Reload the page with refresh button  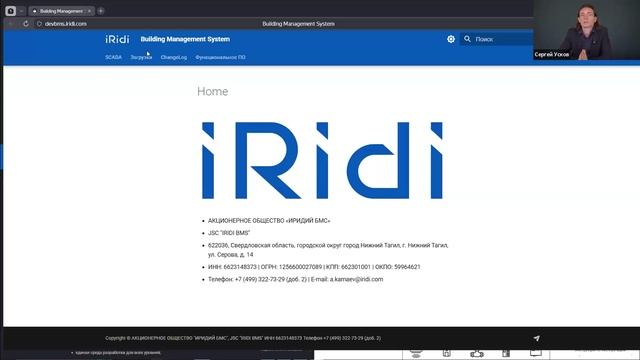pos(26,24)
